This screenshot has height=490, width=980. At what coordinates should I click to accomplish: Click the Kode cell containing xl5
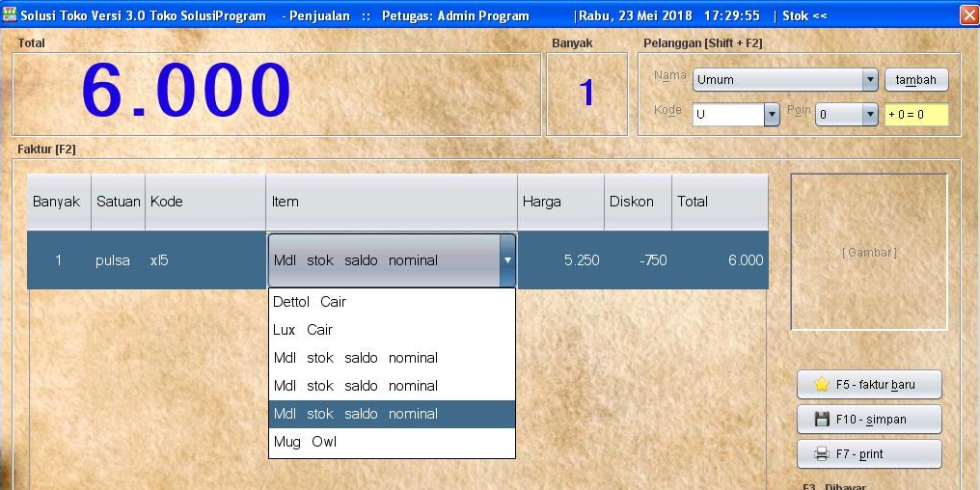204,260
